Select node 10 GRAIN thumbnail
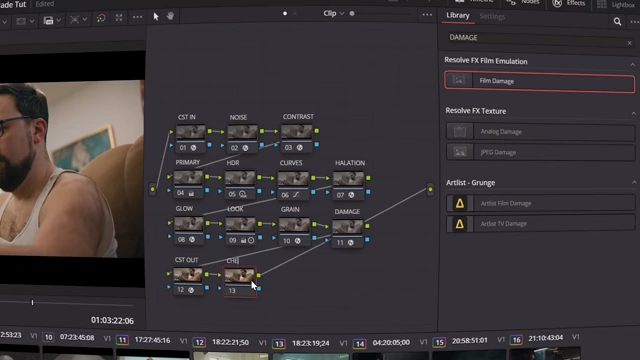Screen dimensions: 640x360 (x=294, y=226)
